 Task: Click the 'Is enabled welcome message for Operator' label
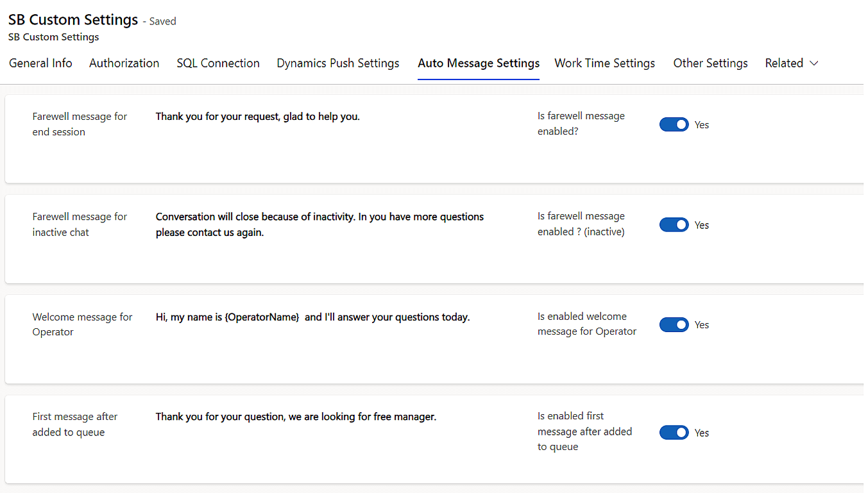point(586,324)
